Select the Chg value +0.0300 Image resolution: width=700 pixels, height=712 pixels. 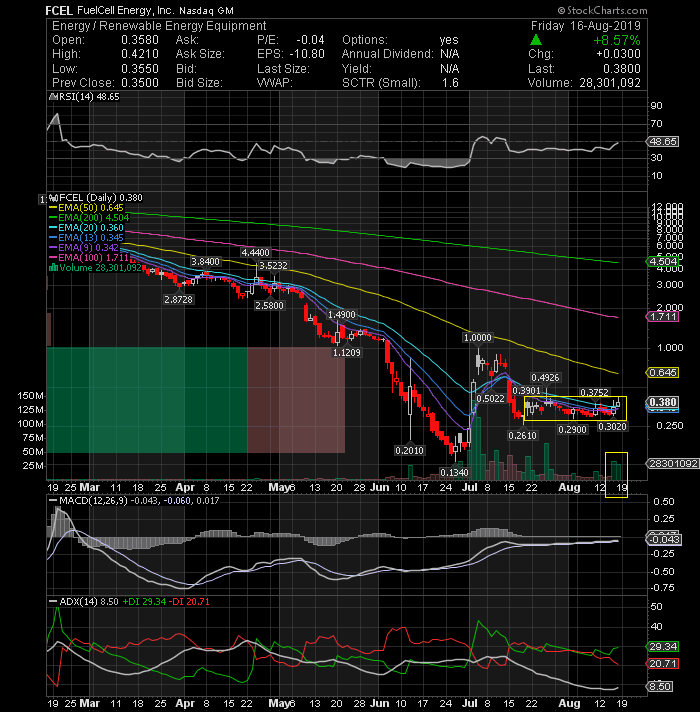coord(618,54)
